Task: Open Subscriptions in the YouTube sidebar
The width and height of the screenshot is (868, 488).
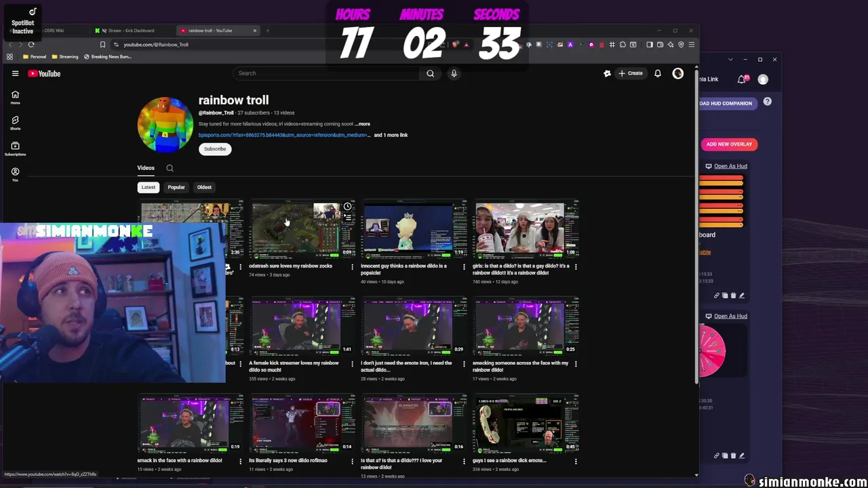Action: [x=15, y=148]
